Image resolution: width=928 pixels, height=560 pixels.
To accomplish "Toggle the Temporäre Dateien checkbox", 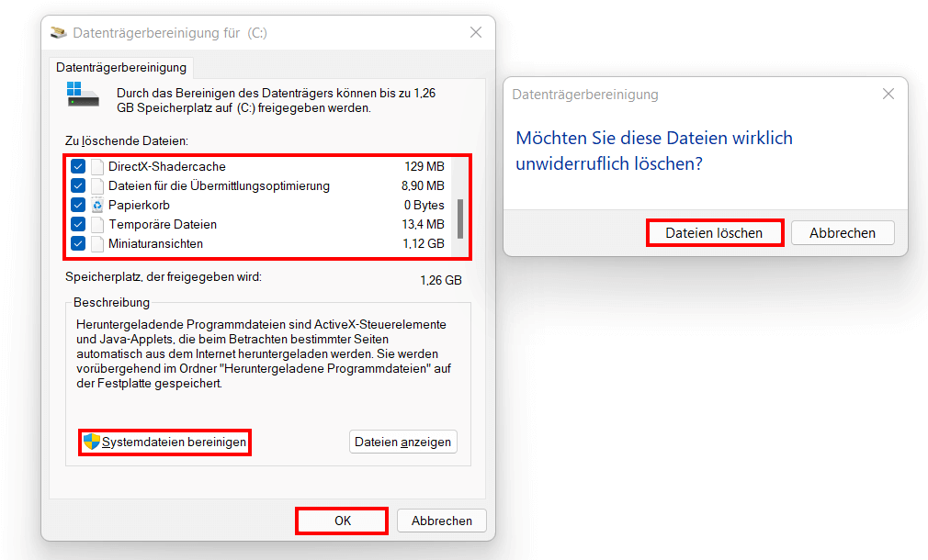I will click(x=78, y=224).
